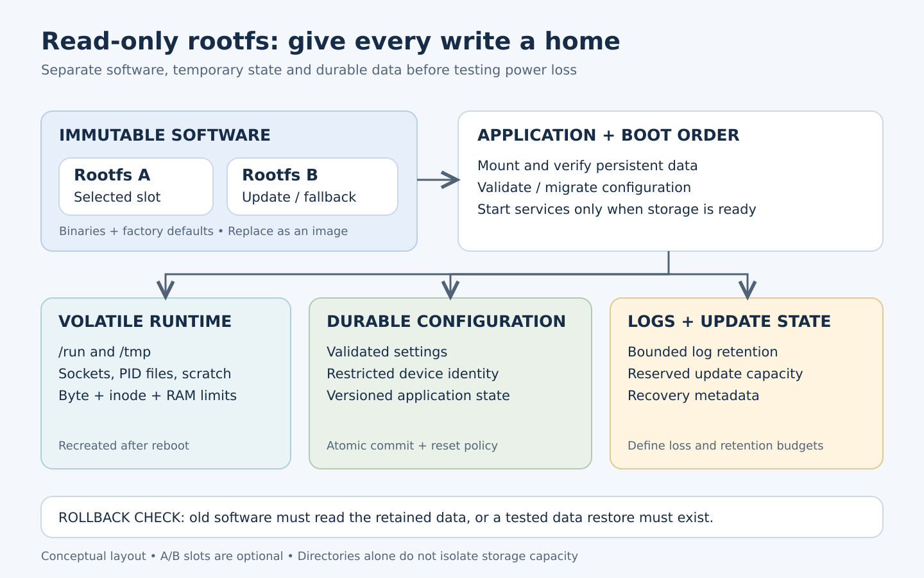Image resolution: width=924 pixels, height=578 pixels.
Task: Click "Sockets, PID files, scratch"
Action: click(x=145, y=374)
